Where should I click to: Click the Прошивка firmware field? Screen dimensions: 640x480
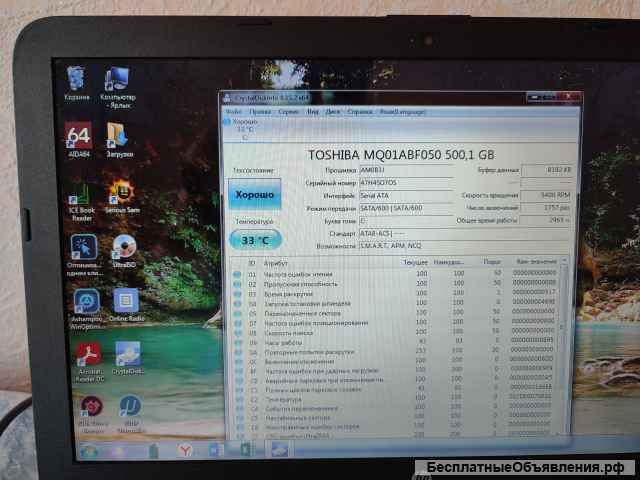(x=407, y=170)
